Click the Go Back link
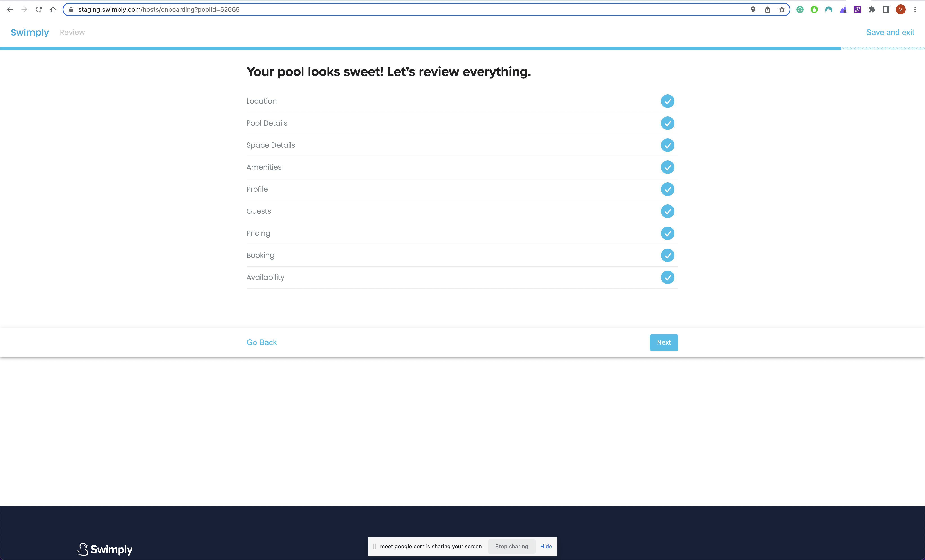The image size is (925, 560). click(261, 342)
